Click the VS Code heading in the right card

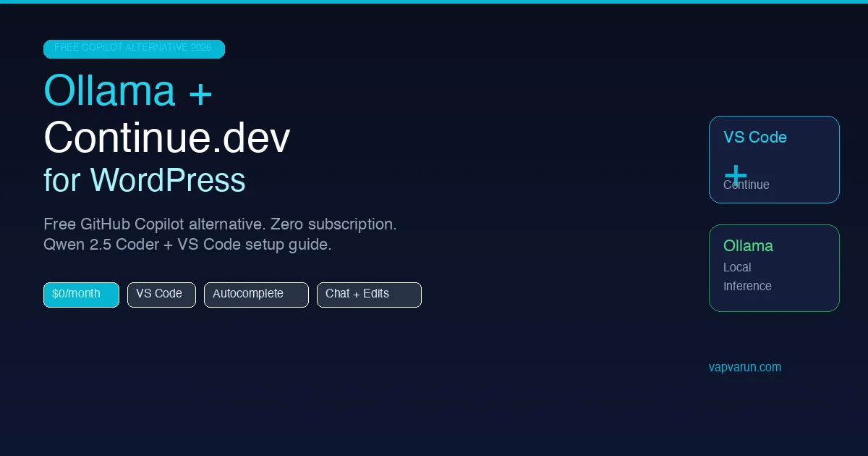(754, 138)
